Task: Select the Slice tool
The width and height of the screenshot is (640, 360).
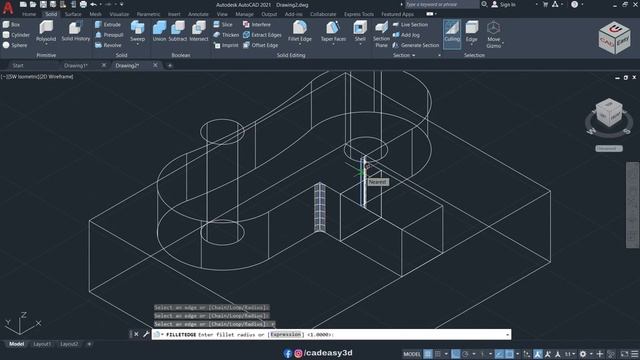Action: tap(223, 24)
